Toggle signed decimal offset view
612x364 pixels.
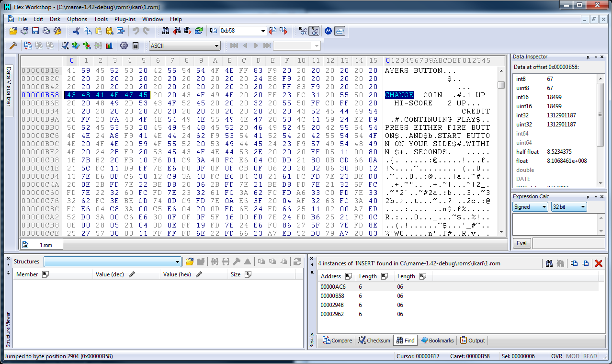pos(303,31)
